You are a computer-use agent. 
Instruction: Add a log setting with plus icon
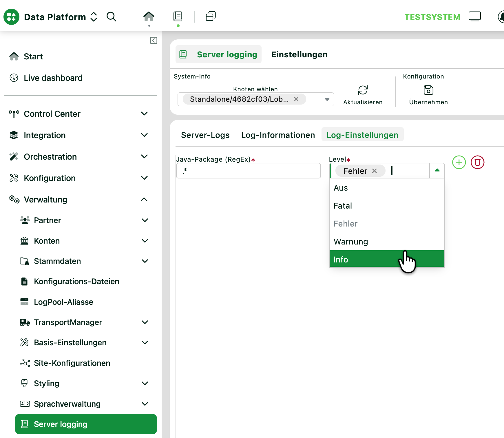click(x=459, y=162)
